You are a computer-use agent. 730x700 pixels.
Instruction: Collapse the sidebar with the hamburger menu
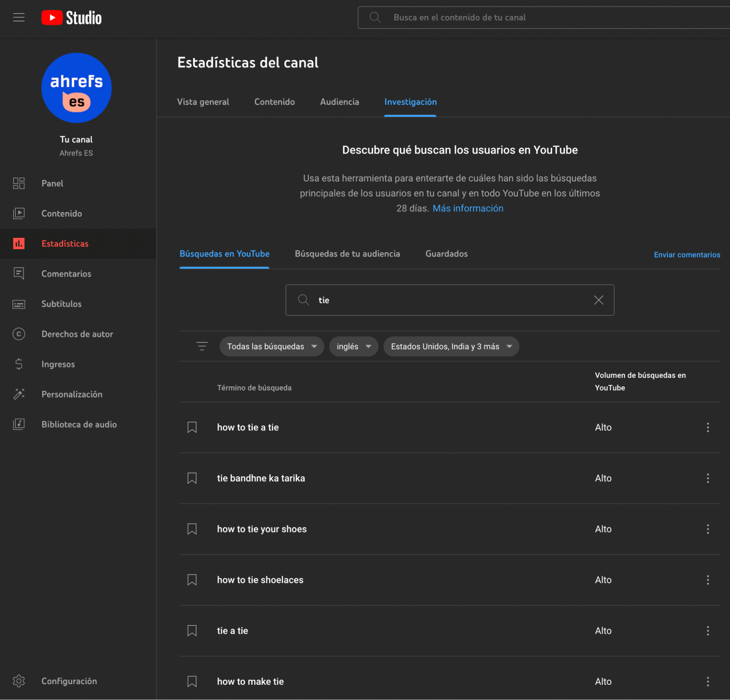coord(19,17)
